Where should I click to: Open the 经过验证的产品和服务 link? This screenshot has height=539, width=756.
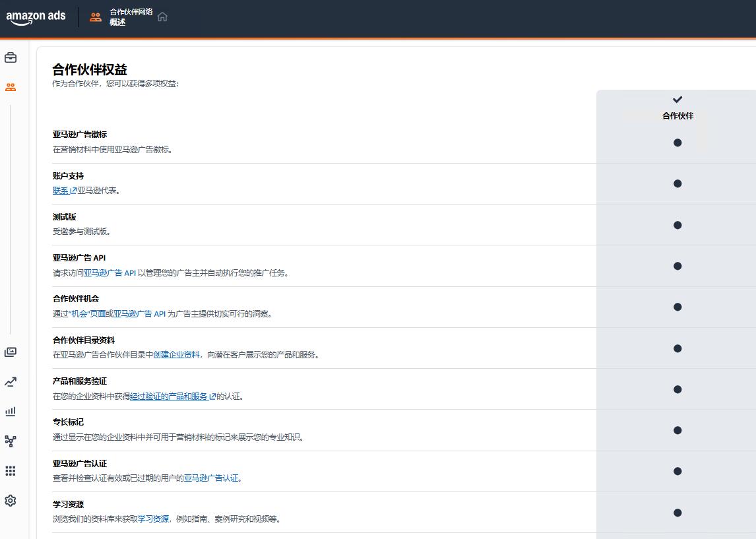169,396
